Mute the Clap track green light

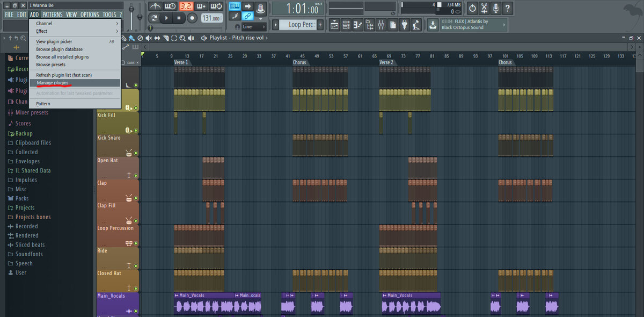[136, 198]
